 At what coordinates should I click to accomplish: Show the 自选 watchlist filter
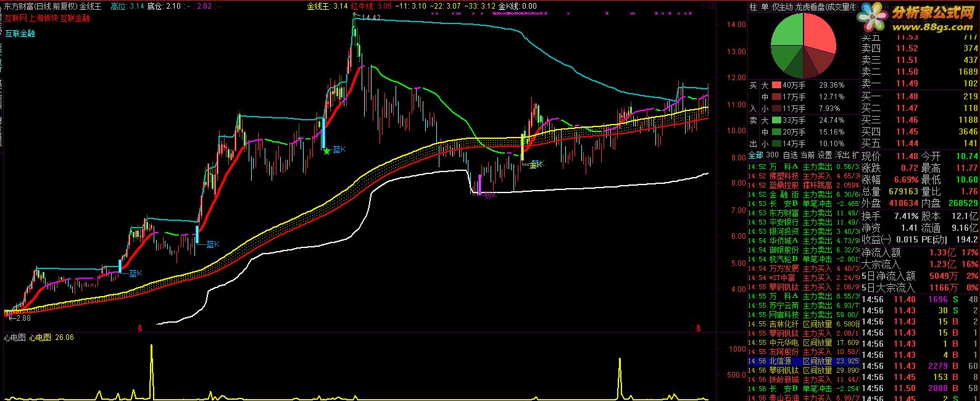(790, 155)
